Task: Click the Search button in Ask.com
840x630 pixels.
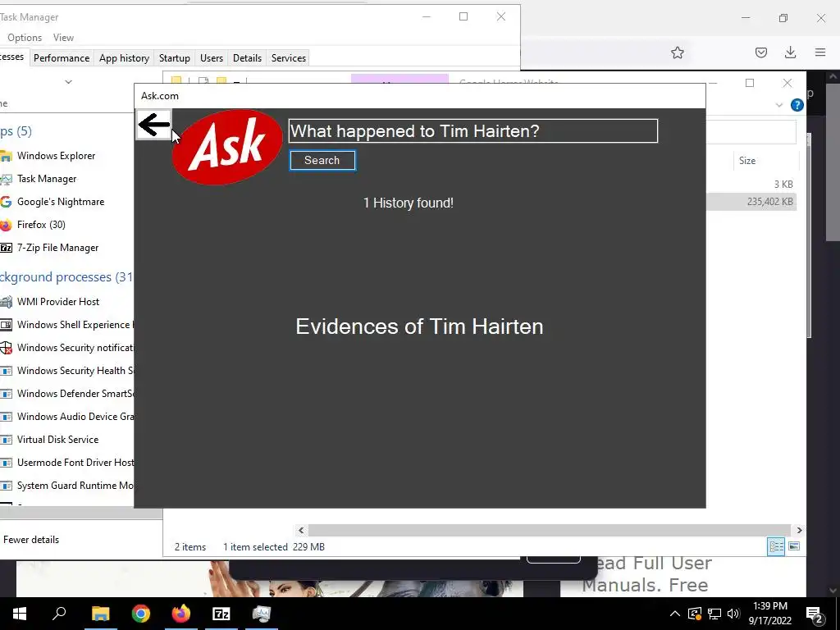Action: tap(322, 160)
